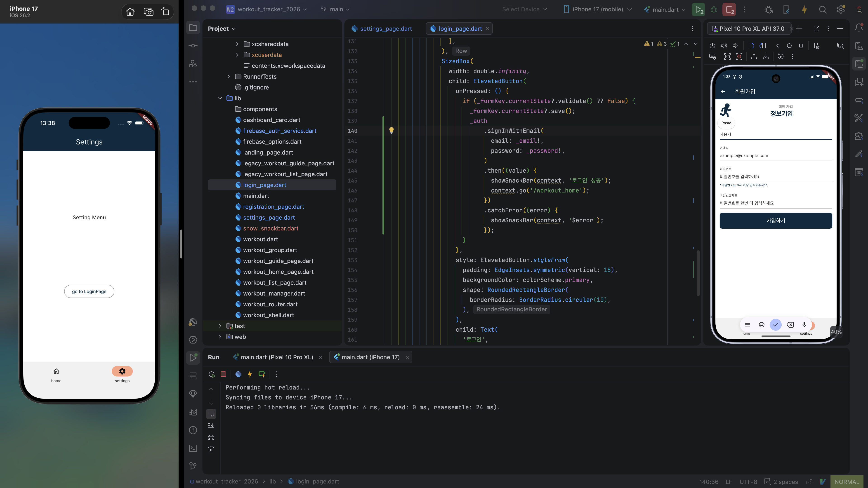Open IDE notifications bell
Image resolution: width=868 pixels, height=488 pixels.
859,28
